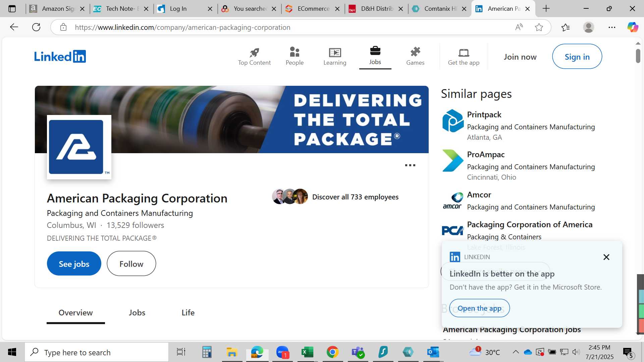Go back with browser back arrow

point(14,27)
